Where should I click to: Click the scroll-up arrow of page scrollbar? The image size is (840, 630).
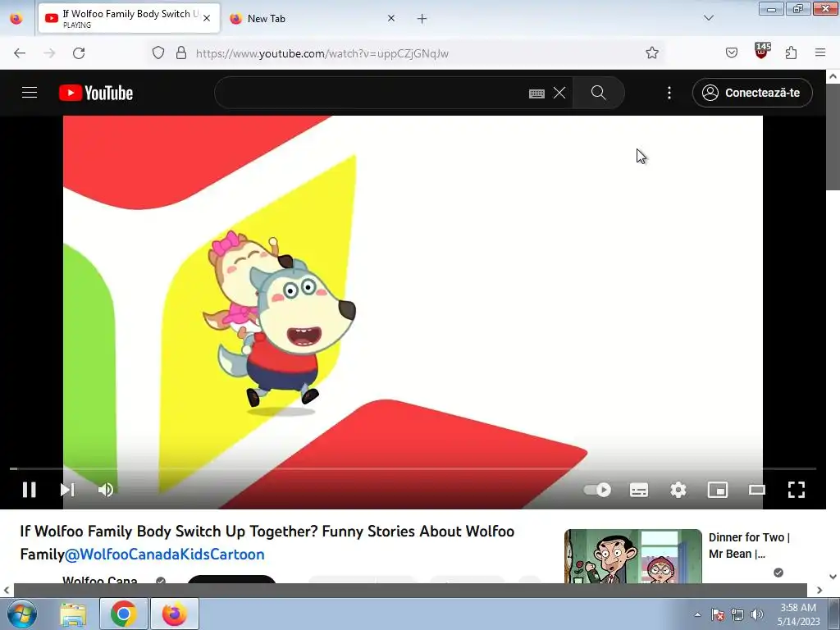[833, 76]
